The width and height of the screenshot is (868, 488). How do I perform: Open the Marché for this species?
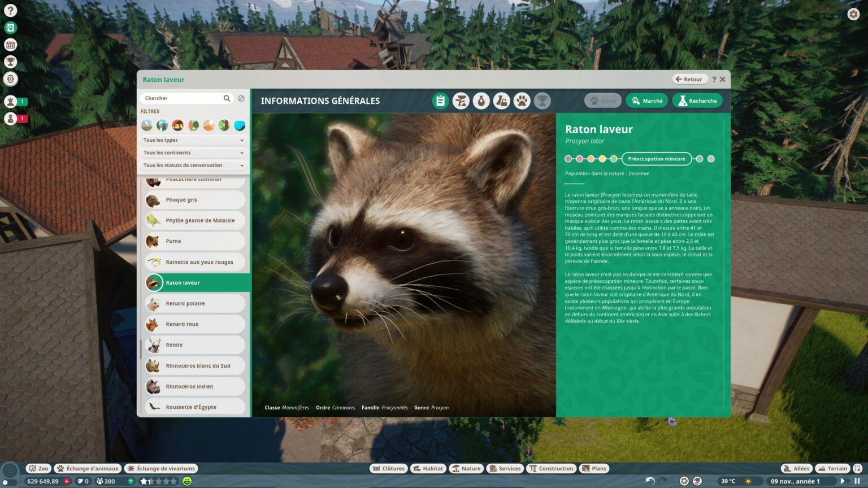coord(646,101)
